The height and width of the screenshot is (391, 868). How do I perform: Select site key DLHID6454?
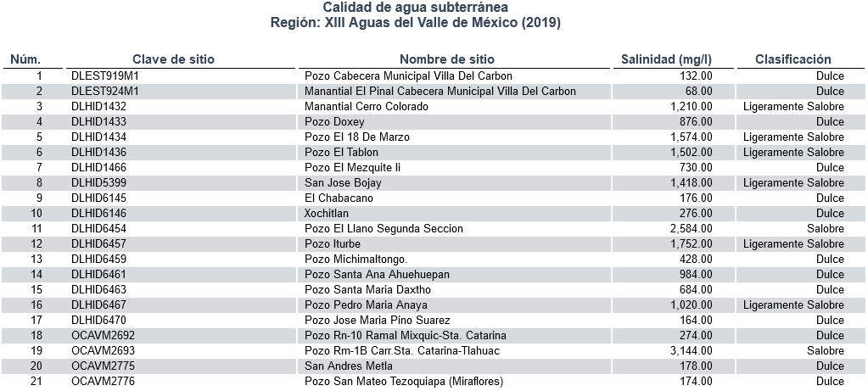98,229
